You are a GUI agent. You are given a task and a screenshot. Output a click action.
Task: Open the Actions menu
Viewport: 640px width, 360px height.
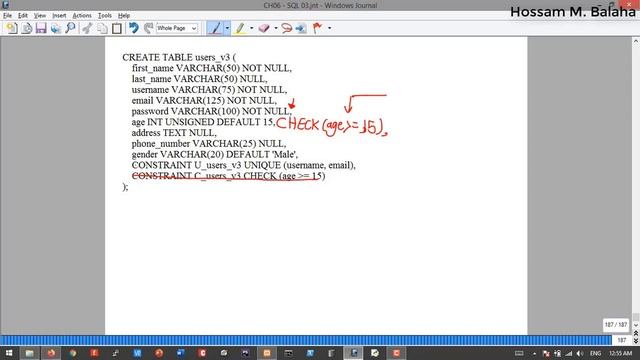82,16
